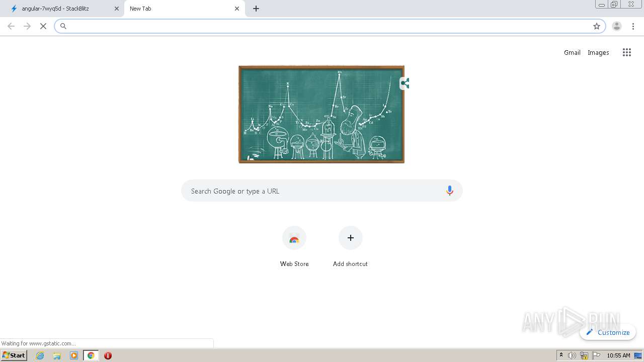Open the Windows Start menu
Viewport: 644px width, 362px height.
tap(14, 355)
